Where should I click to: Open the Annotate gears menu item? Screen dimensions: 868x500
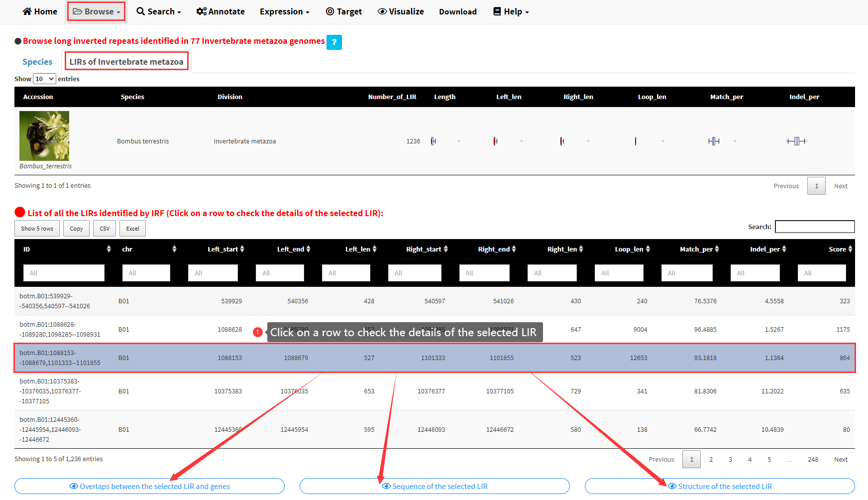pos(220,11)
